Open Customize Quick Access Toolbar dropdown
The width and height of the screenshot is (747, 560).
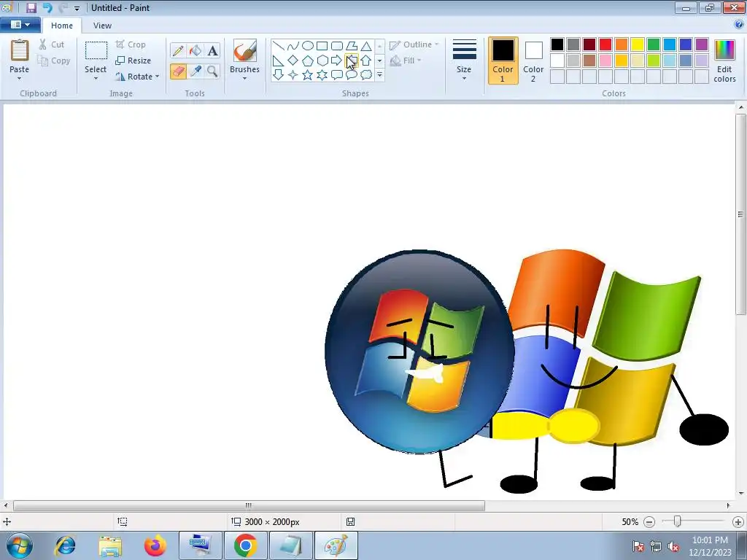77,8
